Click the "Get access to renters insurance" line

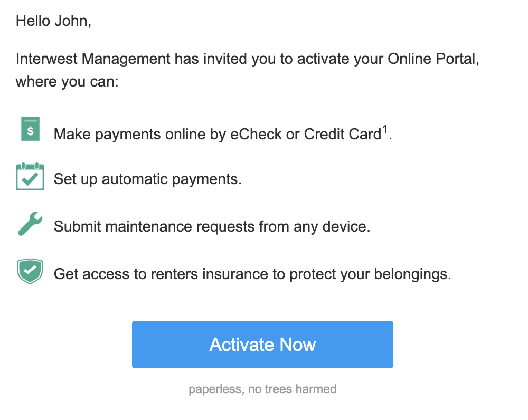[x=252, y=274]
